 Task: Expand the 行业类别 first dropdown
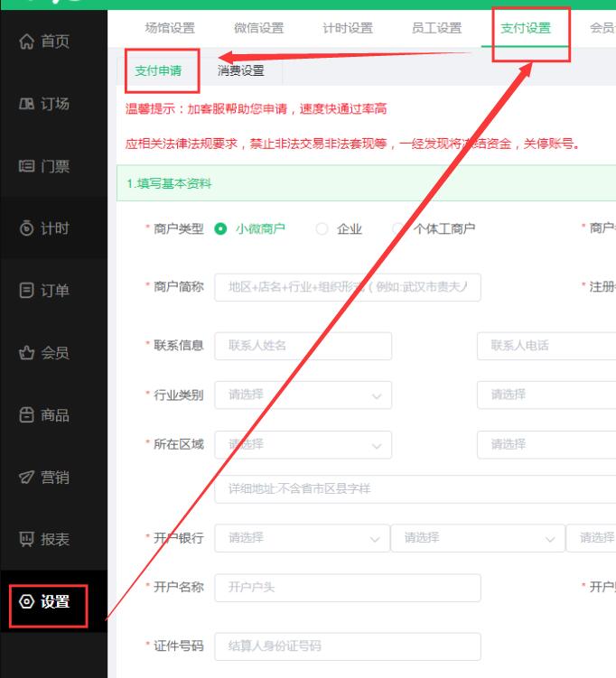(303, 395)
